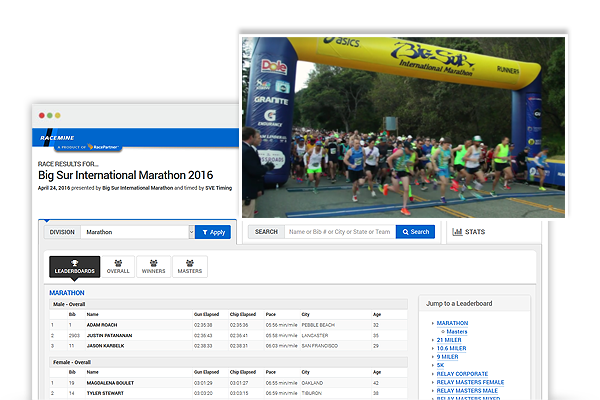Viewport: 600px width, 400px height.
Task: Jump to the 10.6 MILER leaderboard
Action: pos(451,348)
